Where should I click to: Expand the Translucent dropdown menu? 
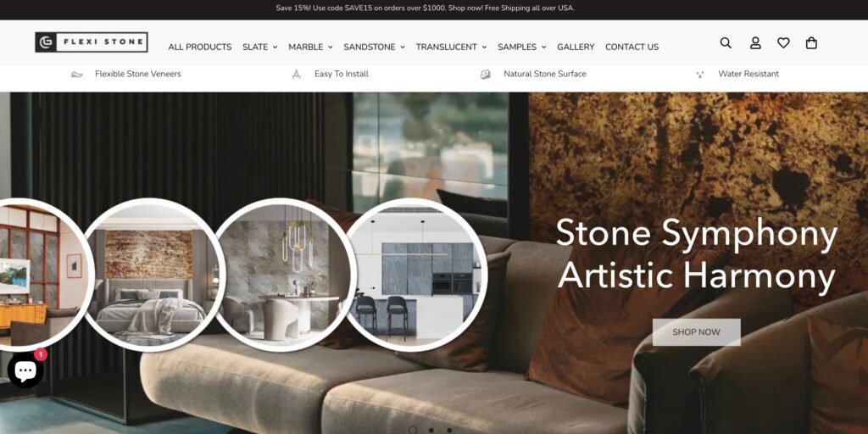click(451, 47)
